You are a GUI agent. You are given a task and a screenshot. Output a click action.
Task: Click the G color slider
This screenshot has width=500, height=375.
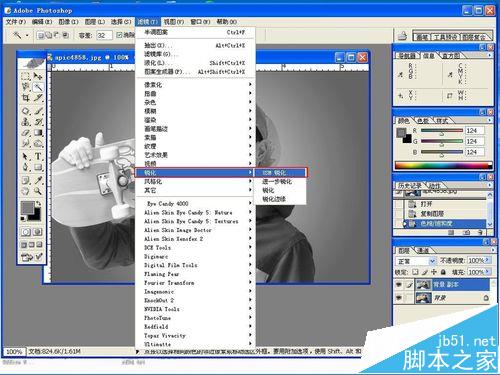[x=442, y=142]
